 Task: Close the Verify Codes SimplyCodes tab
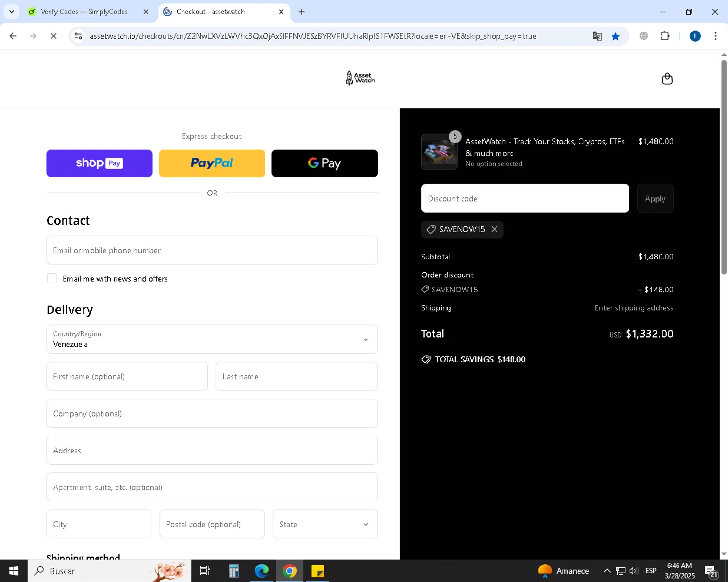[x=146, y=12]
